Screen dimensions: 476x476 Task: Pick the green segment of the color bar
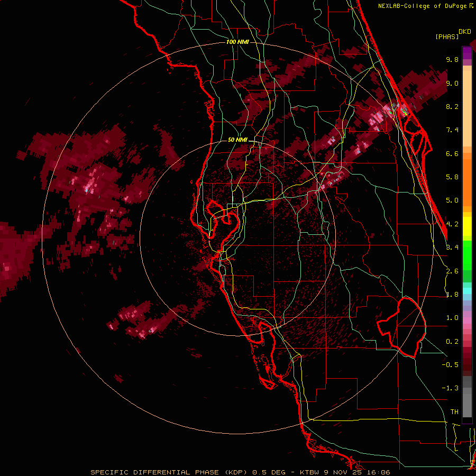467,255
